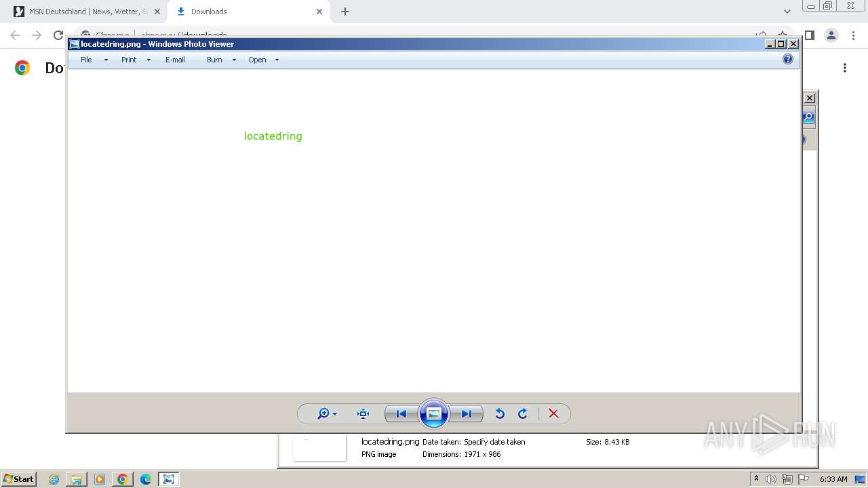Image resolution: width=868 pixels, height=488 pixels.
Task: Click the 'Size: 8.43 KB' text
Action: (608, 442)
